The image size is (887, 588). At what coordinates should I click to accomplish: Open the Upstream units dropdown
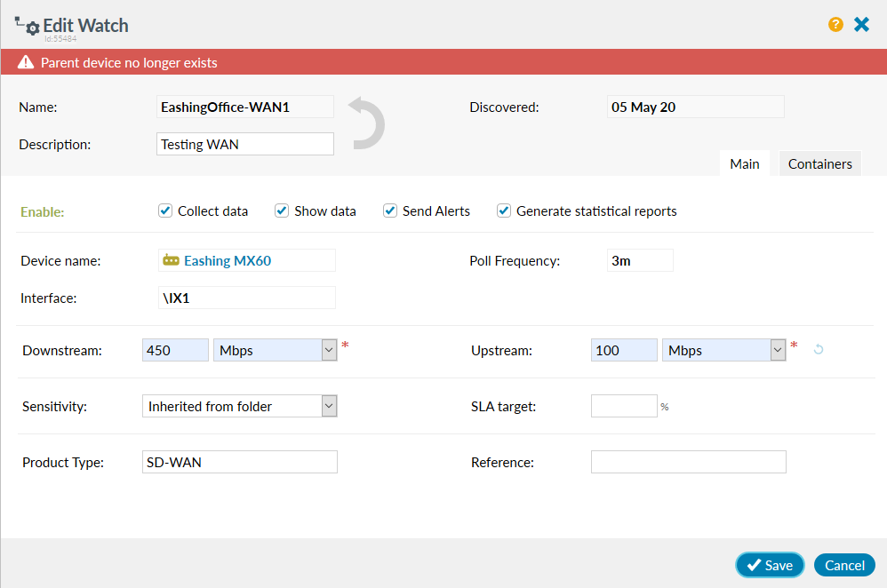[x=779, y=349]
